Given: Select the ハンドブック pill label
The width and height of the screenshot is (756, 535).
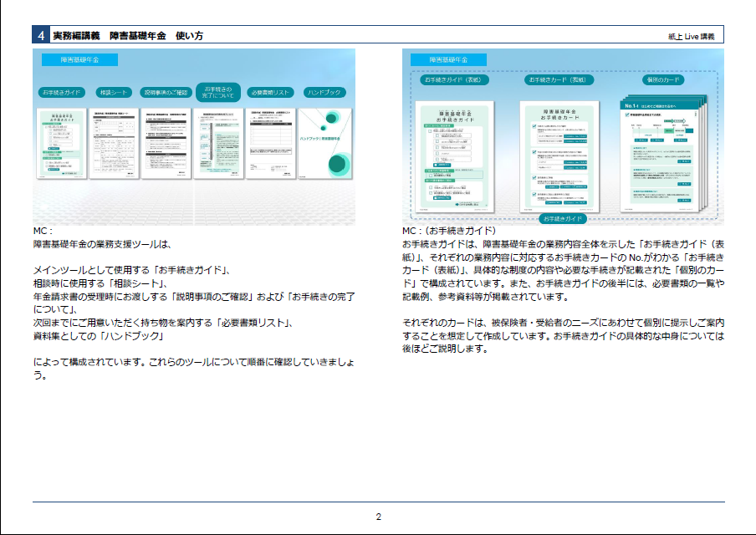Looking at the screenshot, I should [x=322, y=92].
